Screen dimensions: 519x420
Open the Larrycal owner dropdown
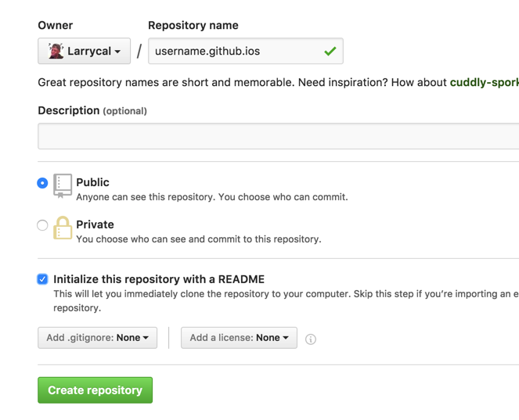coord(85,52)
